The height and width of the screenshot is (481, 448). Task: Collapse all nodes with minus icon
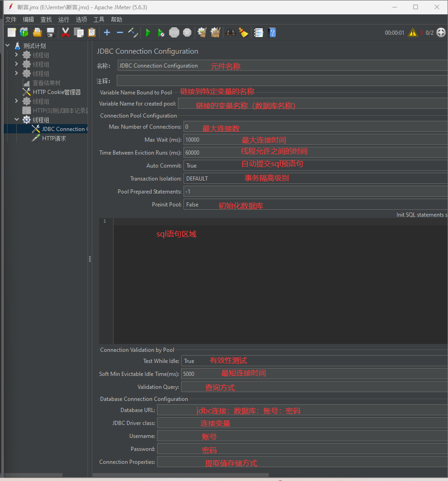click(120, 32)
